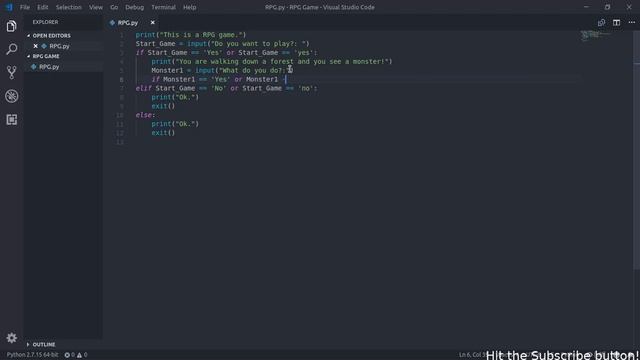Viewport: 640px width, 360px height.
Task: Click the line 'print("This is a RPG game.")'
Action: pos(191,35)
